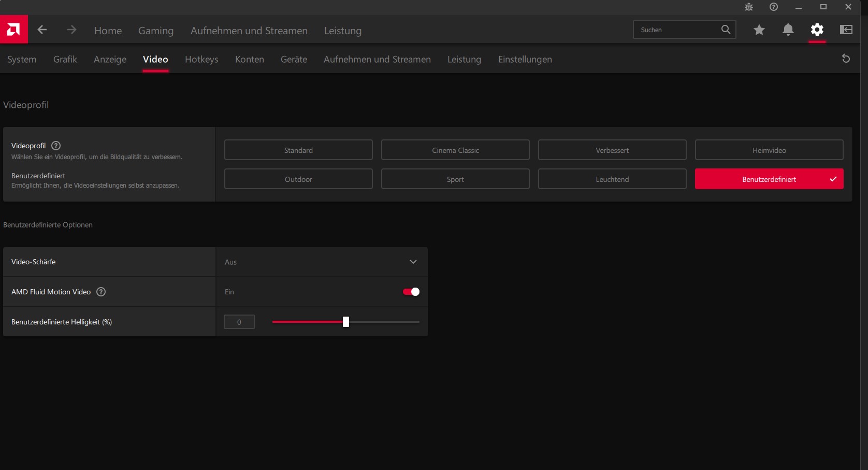Click the Helligkeit value input field
This screenshot has height=470, width=868.
(x=239, y=322)
